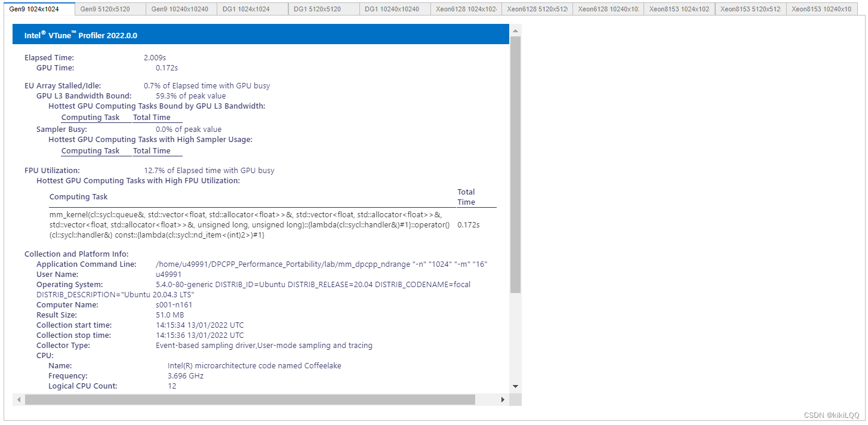Image resolution: width=868 pixels, height=425 pixels.
Task: Click the horizontal scrollbar thumb
Action: 250,399
